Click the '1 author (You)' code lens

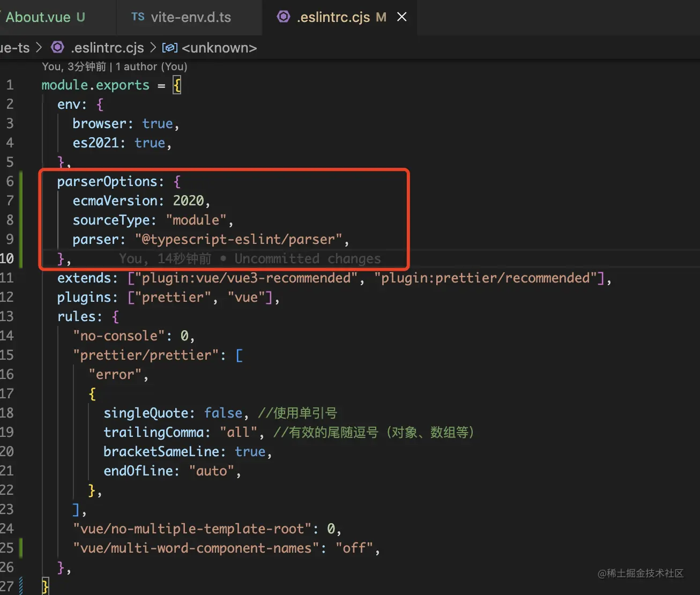(152, 66)
